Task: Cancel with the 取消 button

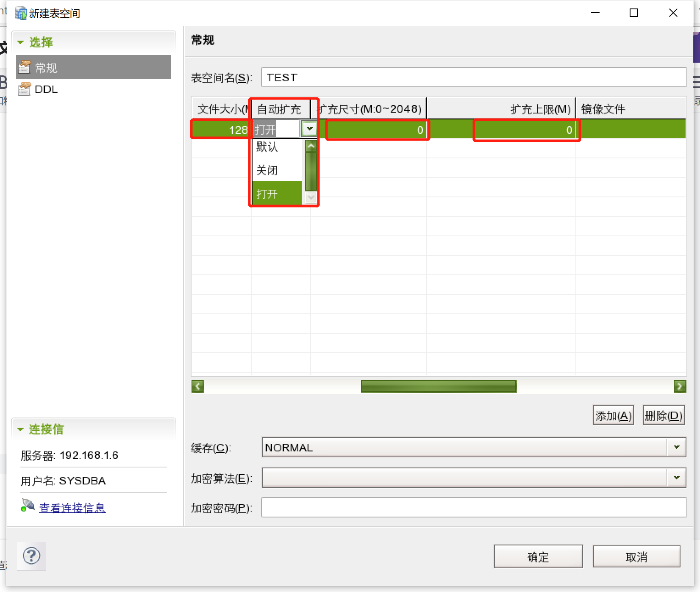Action: [636, 556]
